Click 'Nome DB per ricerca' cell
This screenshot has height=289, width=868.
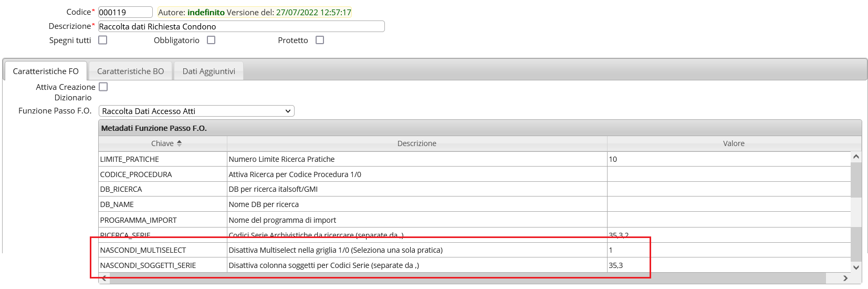[417, 204]
